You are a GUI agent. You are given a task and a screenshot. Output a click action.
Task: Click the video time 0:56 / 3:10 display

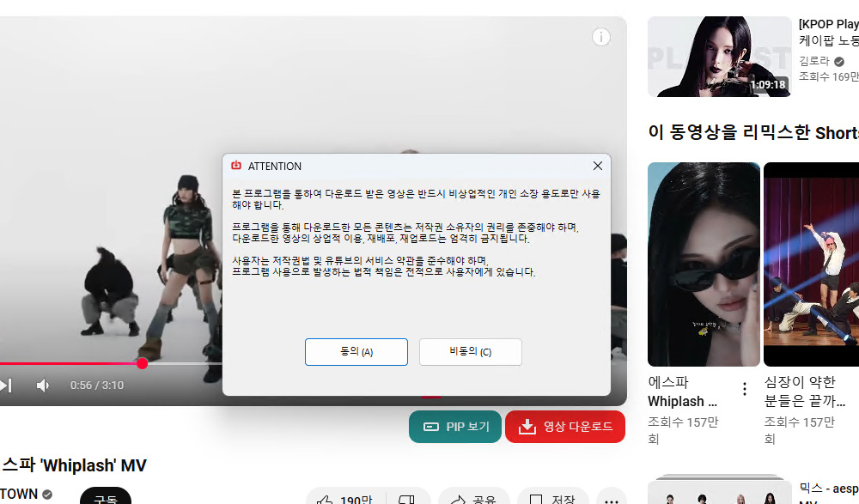(x=97, y=386)
